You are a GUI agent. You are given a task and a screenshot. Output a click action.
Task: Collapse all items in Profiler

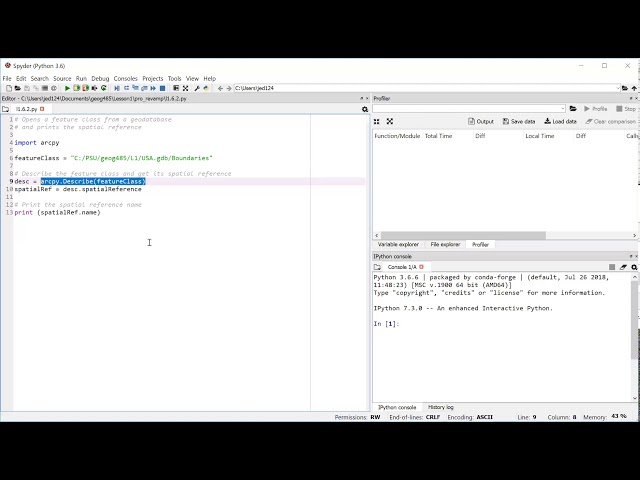[377, 122]
